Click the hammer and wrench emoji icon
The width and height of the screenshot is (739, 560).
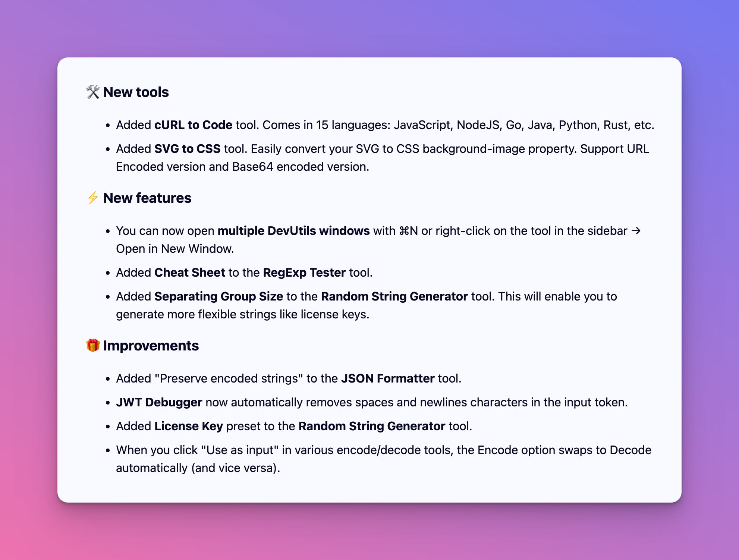point(93,92)
